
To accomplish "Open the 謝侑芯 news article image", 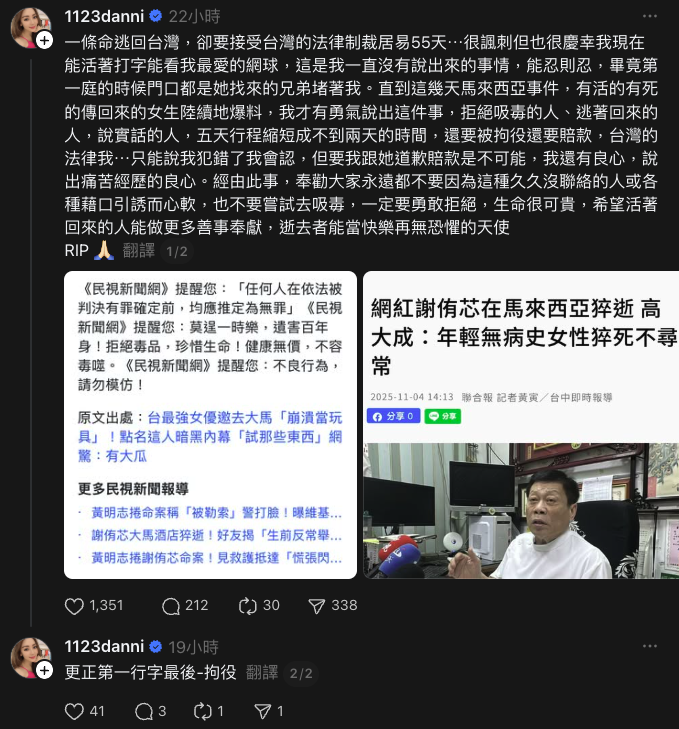I will [x=521, y=425].
